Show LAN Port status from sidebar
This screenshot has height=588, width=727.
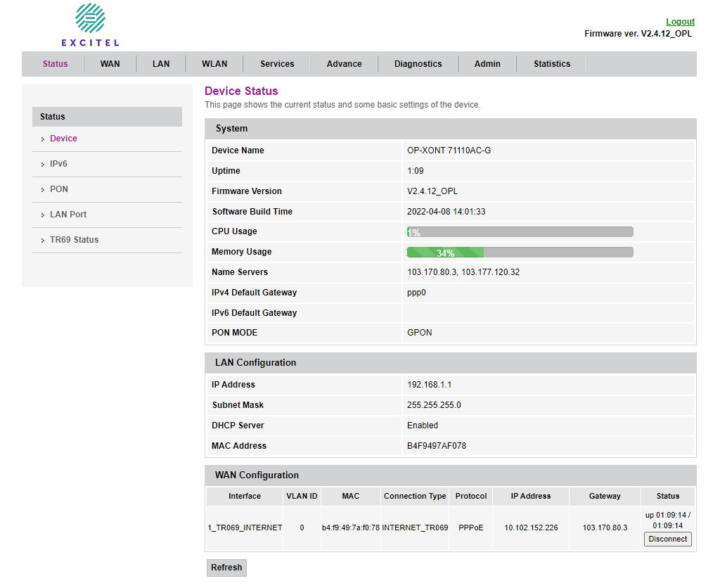pyautogui.click(x=68, y=215)
